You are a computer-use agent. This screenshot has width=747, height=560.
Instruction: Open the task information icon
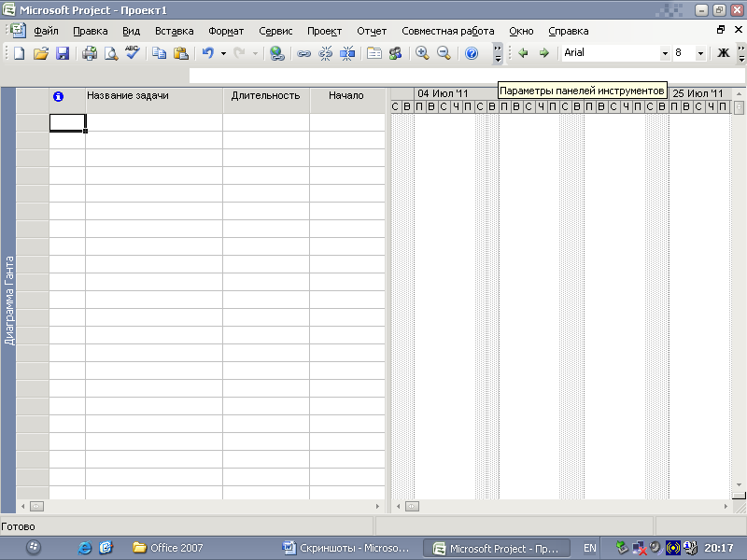(x=374, y=53)
